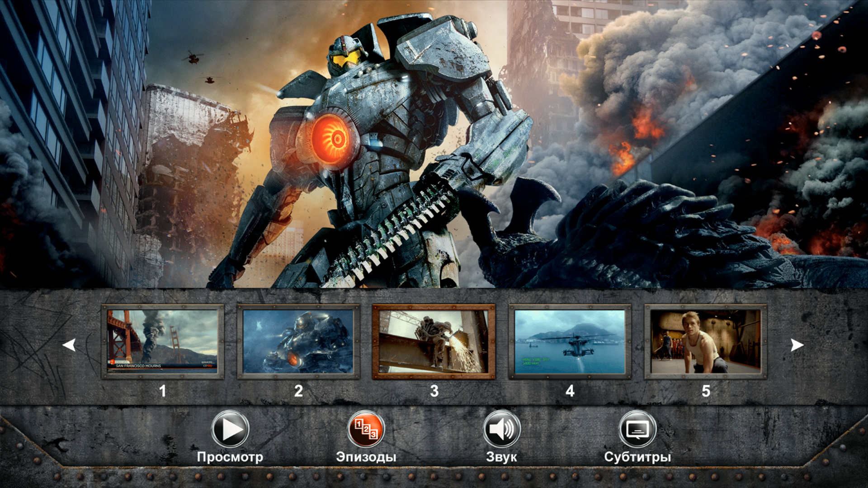Go to previous episodes with left arrow

(x=69, y=345)
